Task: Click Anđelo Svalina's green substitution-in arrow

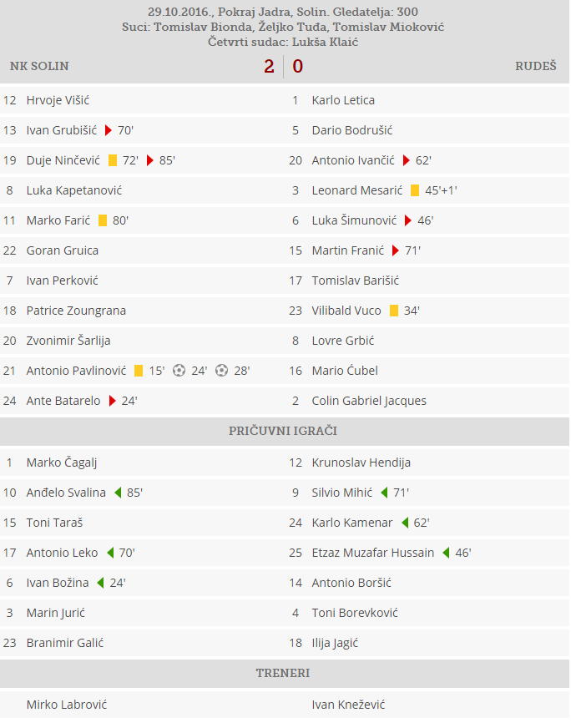Action: coord(118,493)
